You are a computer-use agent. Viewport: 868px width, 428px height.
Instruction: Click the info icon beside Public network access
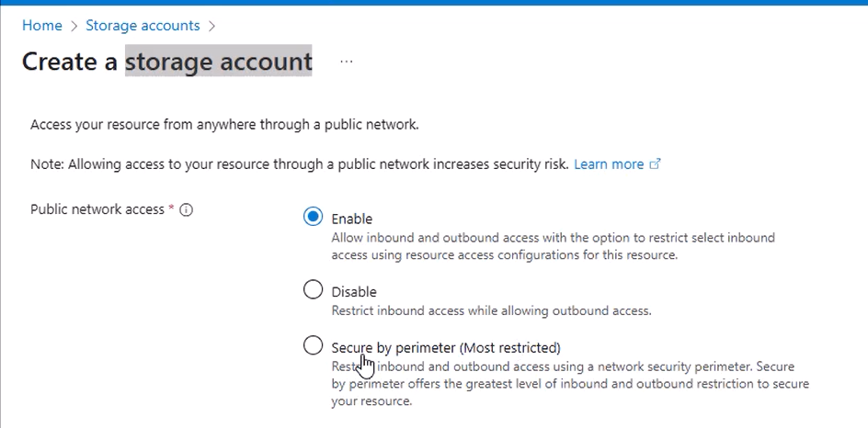click(187, 210)
